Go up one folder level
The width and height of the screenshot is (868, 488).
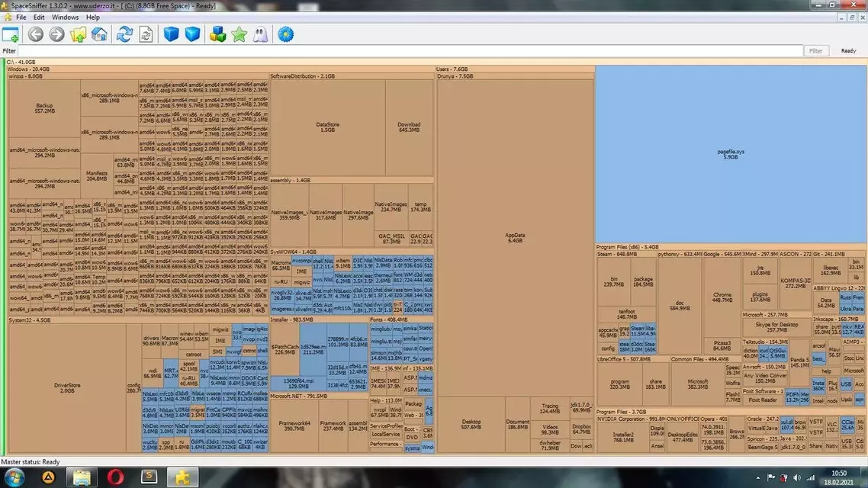(78, 34)
